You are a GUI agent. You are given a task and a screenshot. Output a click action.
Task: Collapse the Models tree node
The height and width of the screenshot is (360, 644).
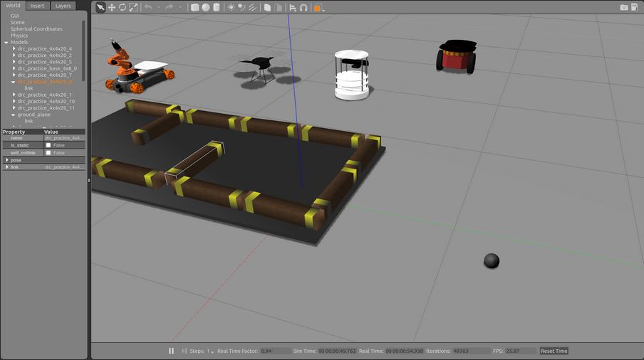click(x=6, y=42)
